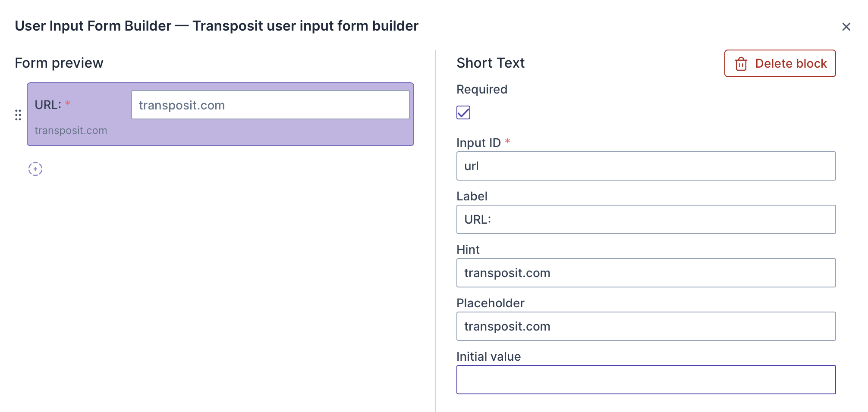The height and width of the screenshot is (412, 868).
Task: Click the Label field containing URL:
Action: [646, 219]
